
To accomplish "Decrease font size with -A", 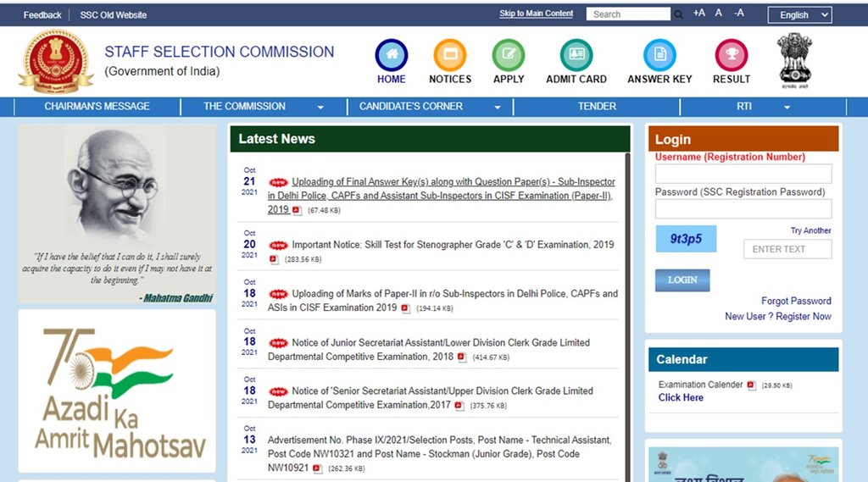I will point(739,13).
